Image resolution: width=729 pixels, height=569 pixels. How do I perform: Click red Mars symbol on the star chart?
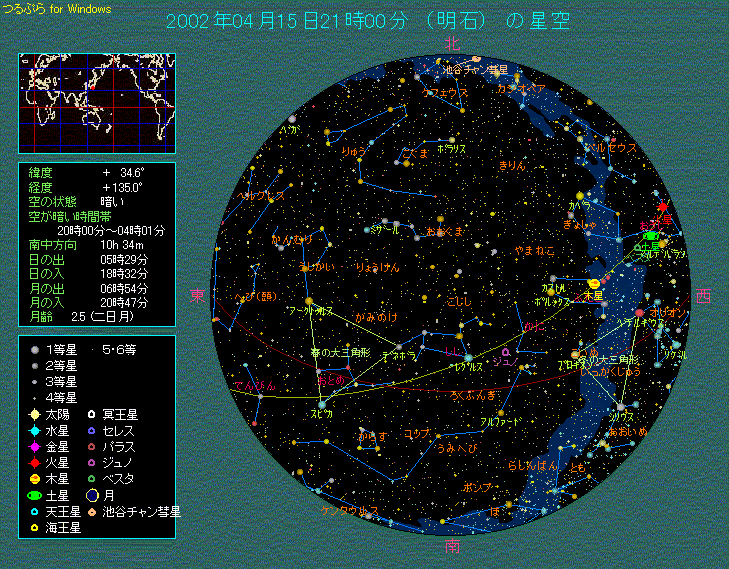click(663, 206)
